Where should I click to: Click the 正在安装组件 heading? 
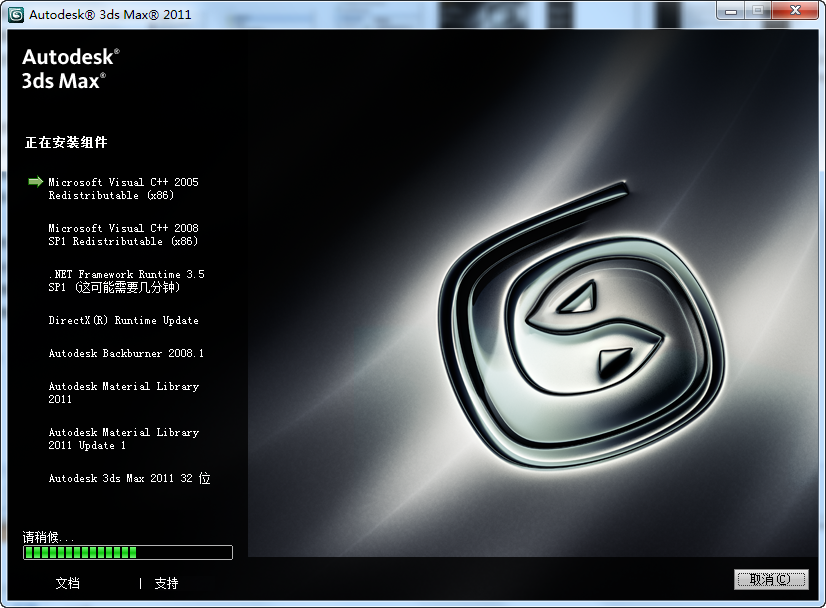(66, 143)
